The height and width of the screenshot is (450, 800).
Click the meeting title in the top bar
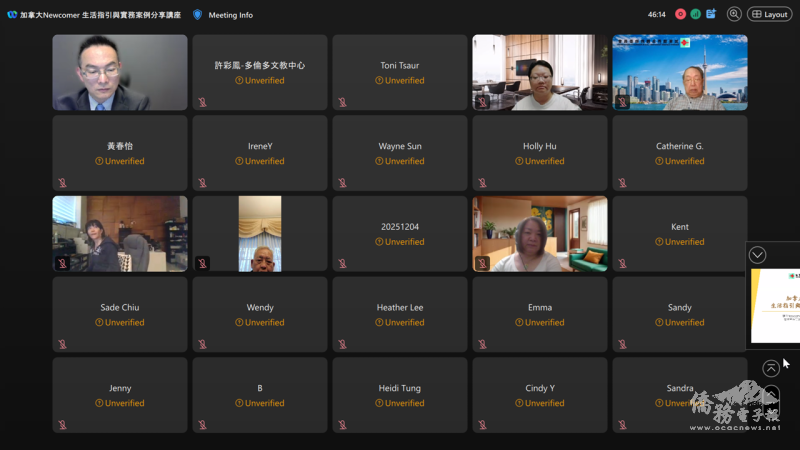(100, 15)
